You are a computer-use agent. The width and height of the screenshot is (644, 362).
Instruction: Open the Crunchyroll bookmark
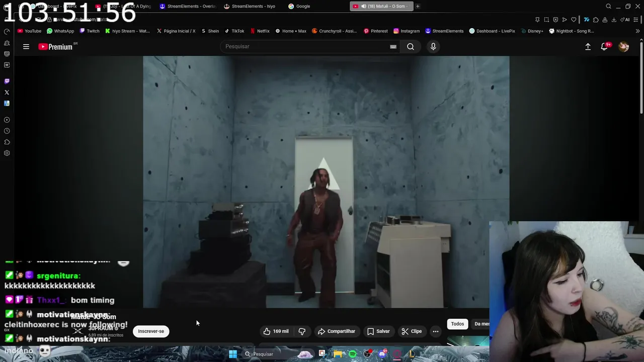point(334,31)
